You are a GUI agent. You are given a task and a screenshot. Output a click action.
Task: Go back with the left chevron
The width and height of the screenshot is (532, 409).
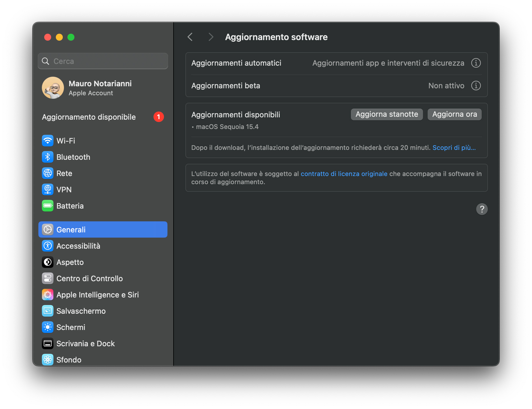(x=190, y=37)
